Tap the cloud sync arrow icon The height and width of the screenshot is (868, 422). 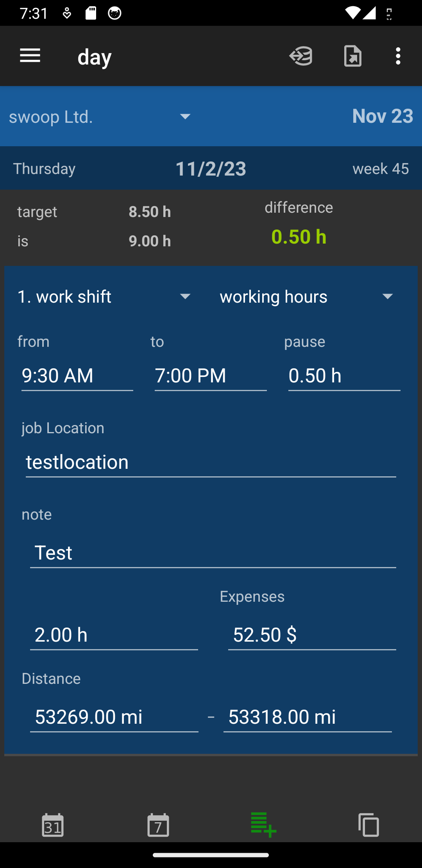click(301, 56)
